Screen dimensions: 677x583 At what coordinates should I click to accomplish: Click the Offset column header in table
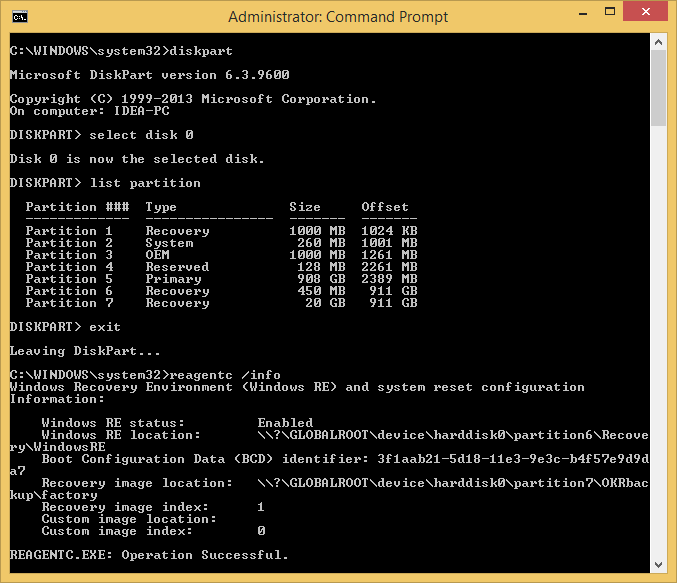tap(385, 207)
